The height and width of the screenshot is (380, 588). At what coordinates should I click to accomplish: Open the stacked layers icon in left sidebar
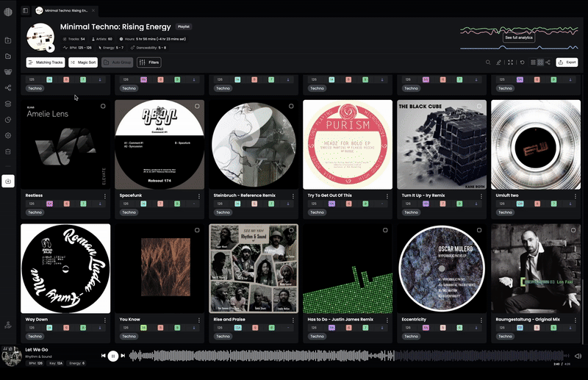tap(8, 104)
